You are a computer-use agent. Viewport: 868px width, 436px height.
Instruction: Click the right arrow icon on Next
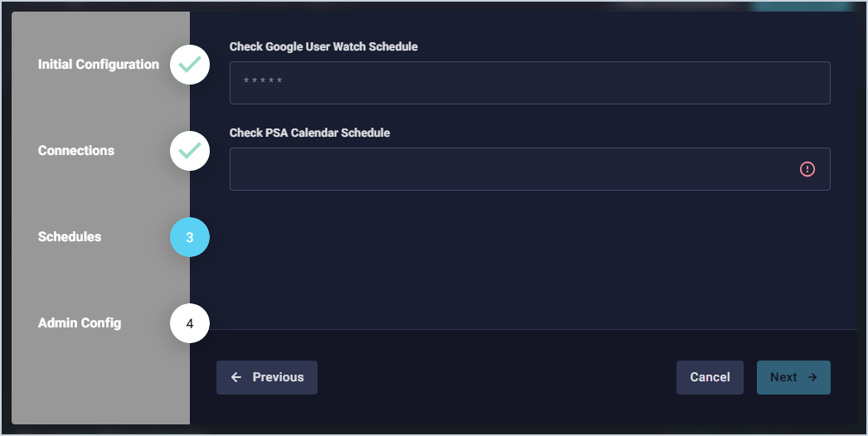click(812, 377)
